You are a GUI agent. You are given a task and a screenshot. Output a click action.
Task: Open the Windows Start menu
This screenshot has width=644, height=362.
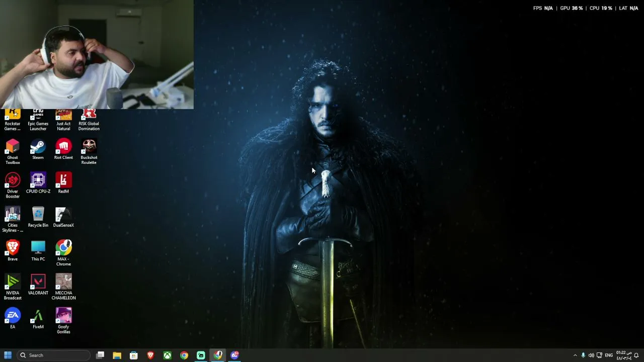tap(8, 355)
